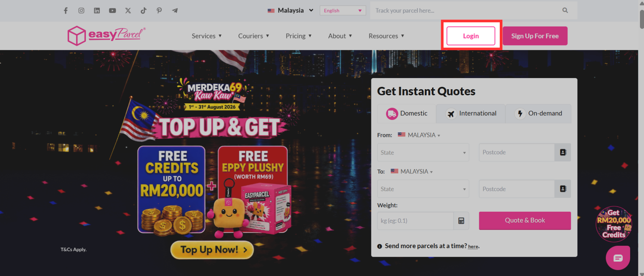Change the To country MALAYSIA selector
The image size is (644, 276).
click(411, 171)
